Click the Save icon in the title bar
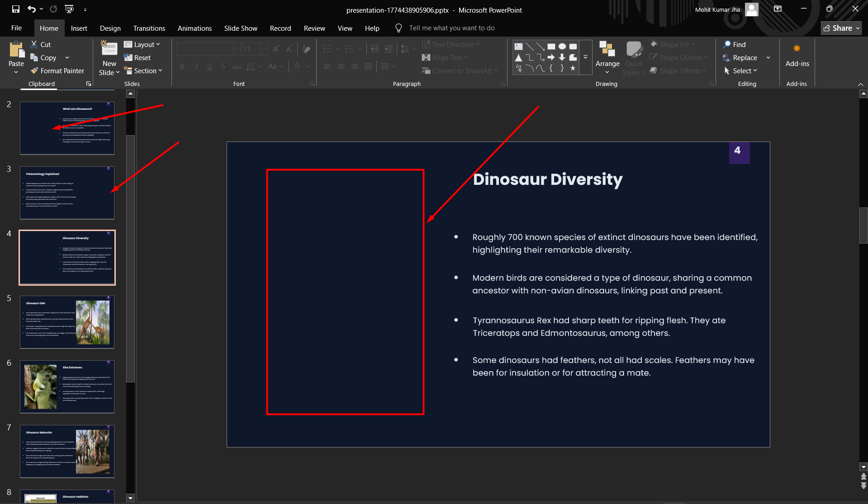Viewport: 868px width, 504px height. pyautogui.click(x=16, y=9)
